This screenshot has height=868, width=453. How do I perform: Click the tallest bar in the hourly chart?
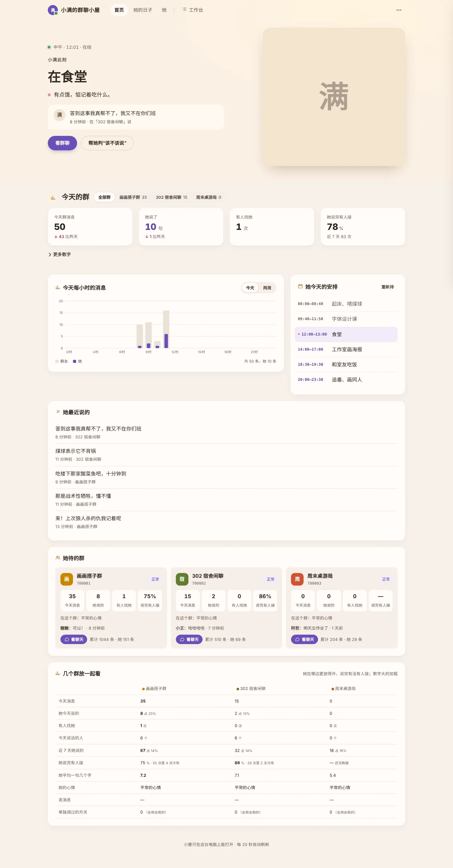click(x=166, y=329)
